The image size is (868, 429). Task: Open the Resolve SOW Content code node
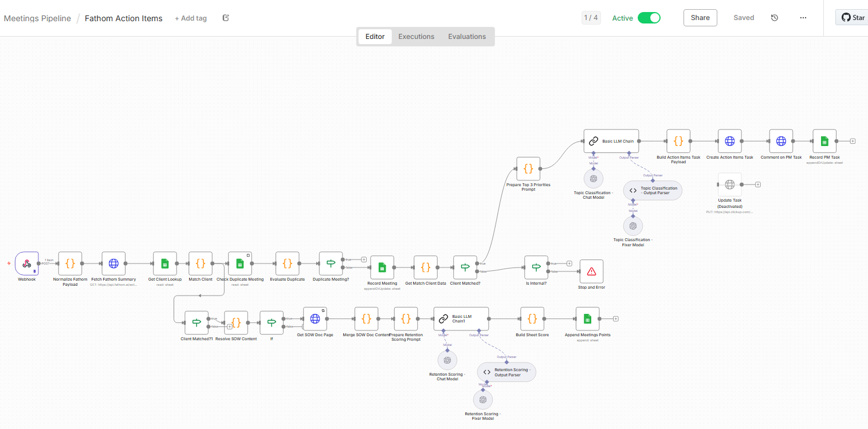point(236,322)
